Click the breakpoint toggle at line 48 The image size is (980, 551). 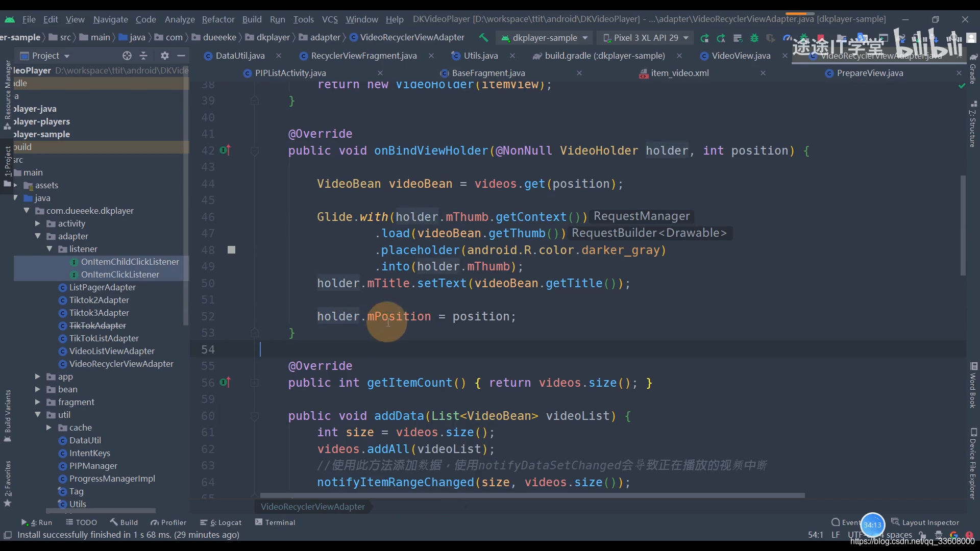coord(232,249)
